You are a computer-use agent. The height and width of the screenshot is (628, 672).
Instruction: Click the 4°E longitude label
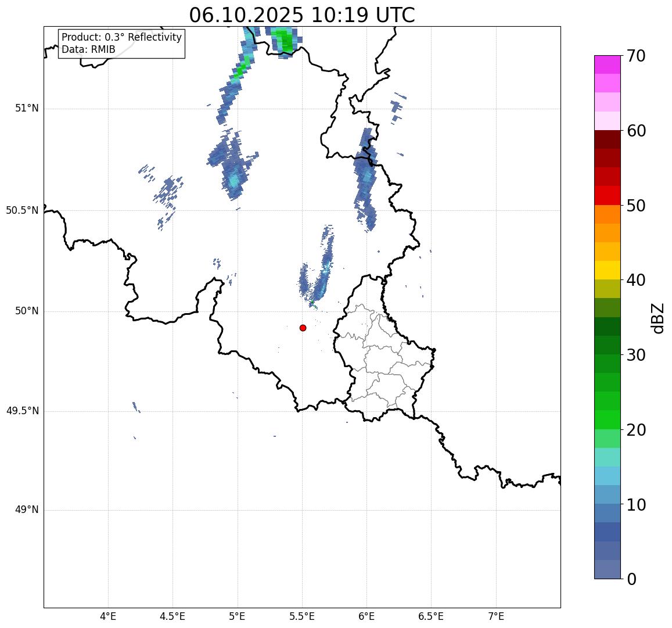pos(108,617)
